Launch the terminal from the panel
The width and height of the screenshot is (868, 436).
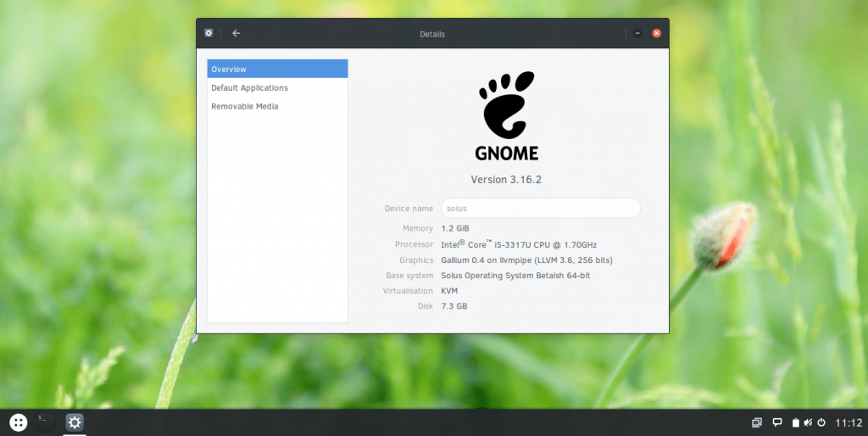[x=45, y=422]
